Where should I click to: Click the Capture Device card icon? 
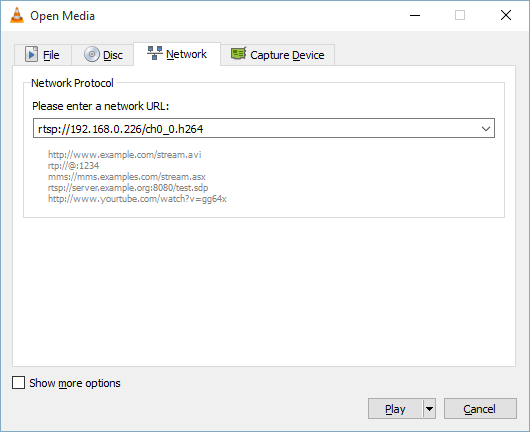(238, 53)
